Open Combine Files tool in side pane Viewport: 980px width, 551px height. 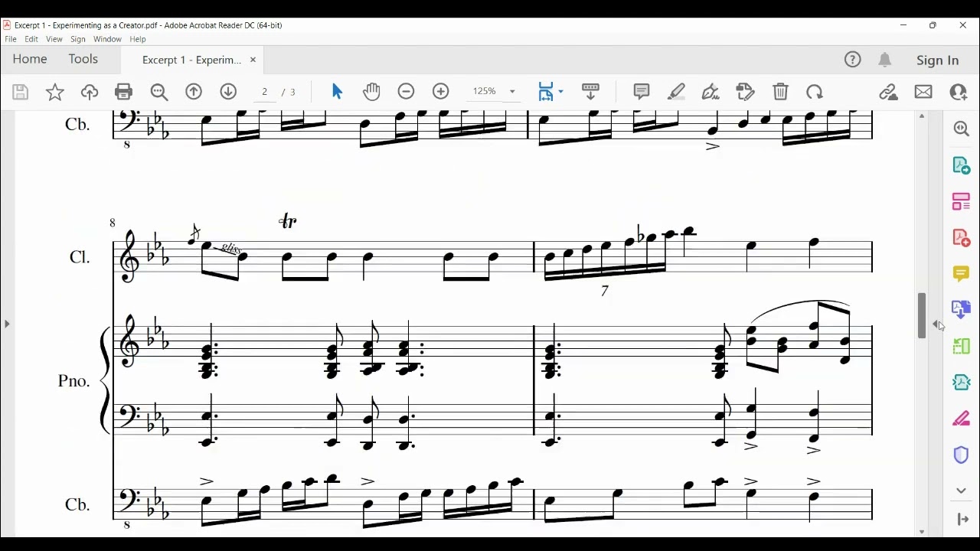click(962, 309)
